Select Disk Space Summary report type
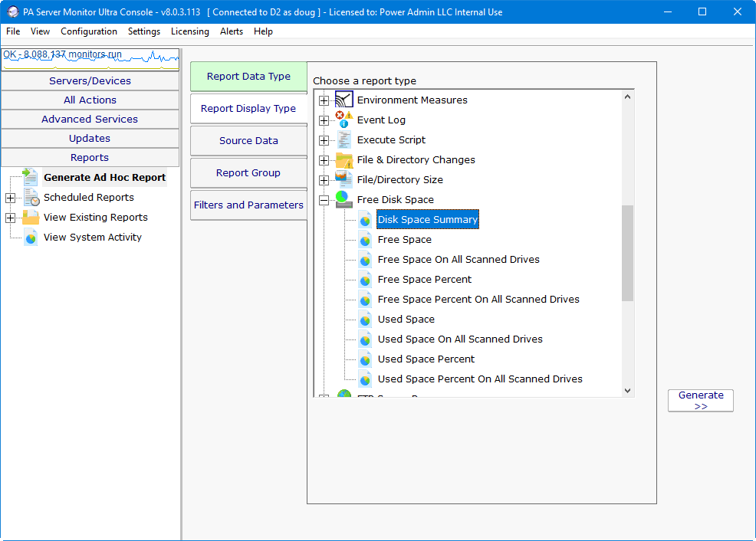The height and width of the screenshot is (541, 756). (428, 220)
